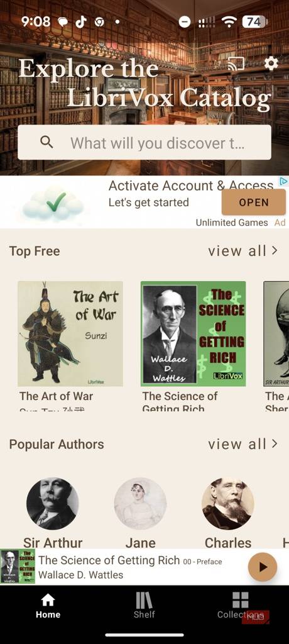Expand Popular Authors with view all
The height and width of the screenshot is (644, 289).
(243, 444)
